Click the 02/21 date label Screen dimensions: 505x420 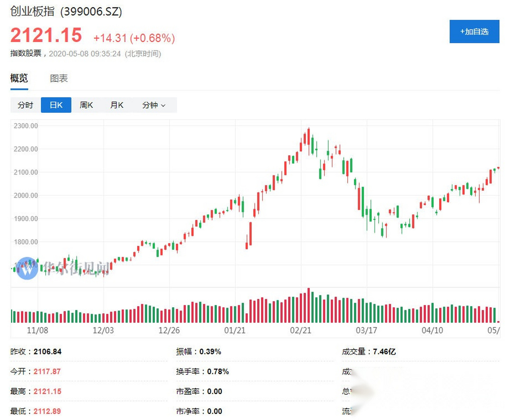(x=300, y=330)
